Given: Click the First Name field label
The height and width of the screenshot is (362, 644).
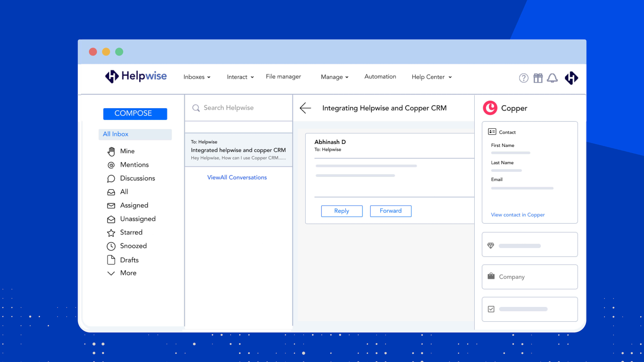Looking at the screenshot, I should click(502, 145).
